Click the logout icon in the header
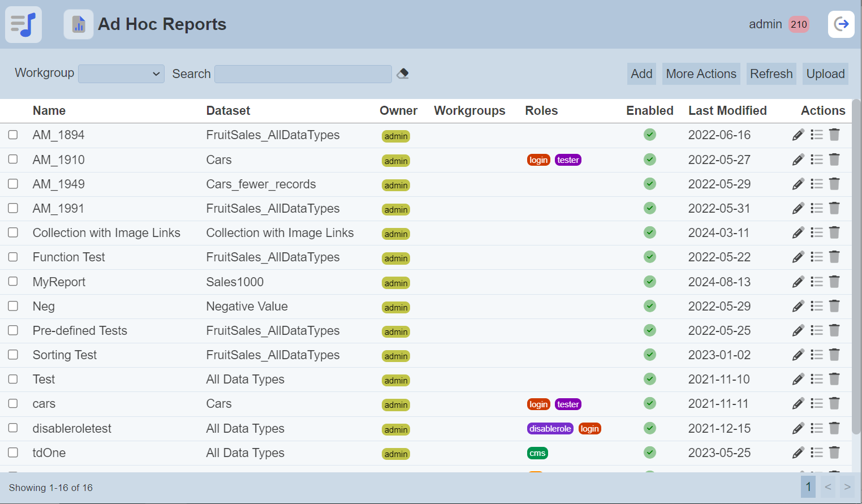 (x=841, y=24)
